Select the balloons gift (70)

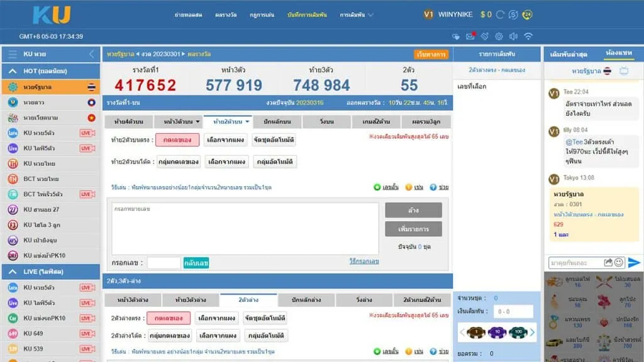tap(604, 302)
